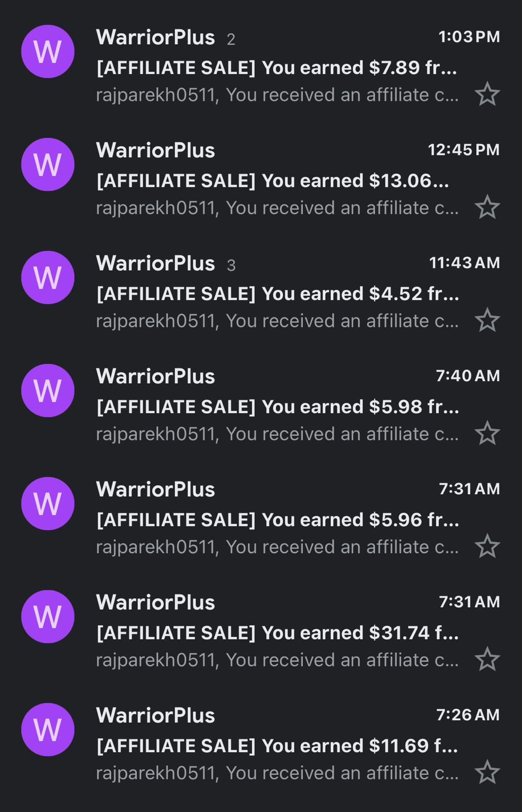Viewport: 522px width, 812px height.
Task: Tap the avatar on the $11.69 email
Action: tap(48, 729)
